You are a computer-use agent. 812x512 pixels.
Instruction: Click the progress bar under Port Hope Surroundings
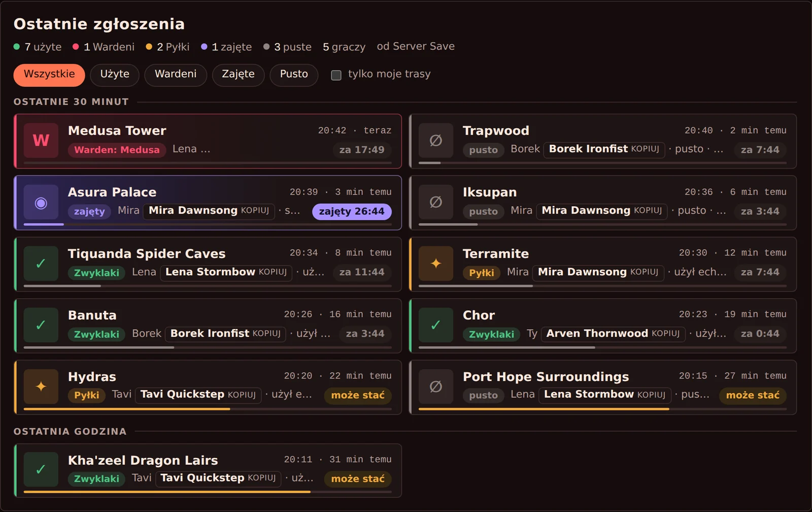pos(602,408)
